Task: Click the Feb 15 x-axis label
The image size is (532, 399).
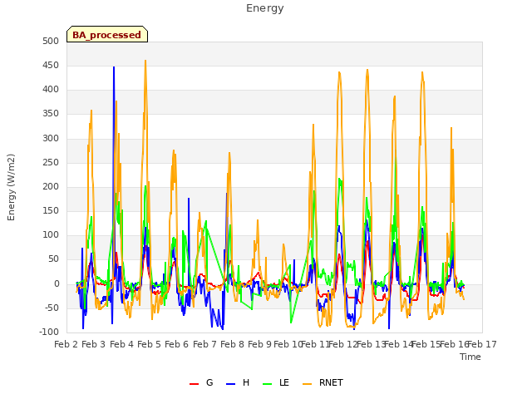Action: pyautogui.click(x=426, y=344)
